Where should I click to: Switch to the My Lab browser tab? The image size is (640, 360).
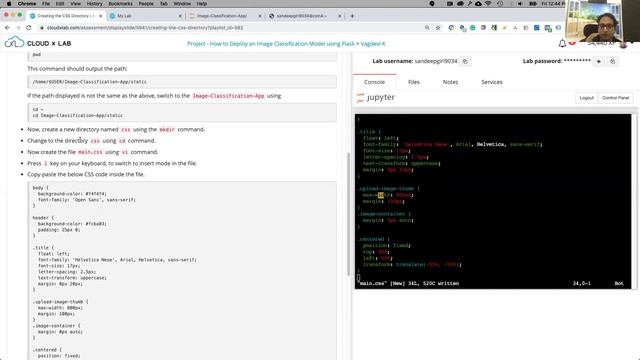[x=145, y=16]
